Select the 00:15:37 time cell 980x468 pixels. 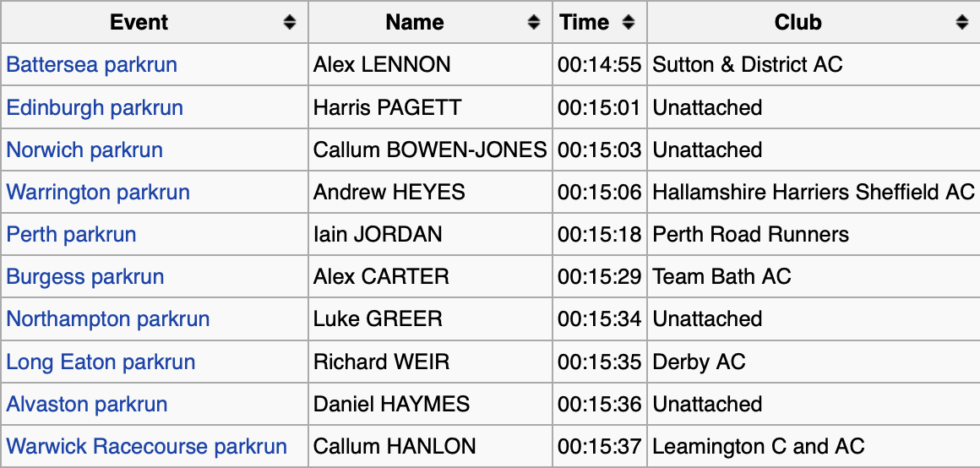click(599, 446)
